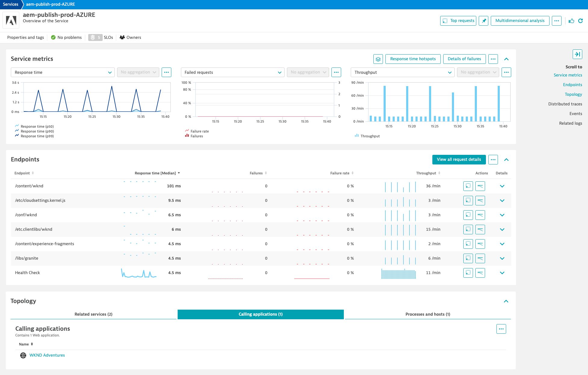Open response time hotspots icon for Health Check
The width and height of the screenshot is (588, 375).
(480, 273)
